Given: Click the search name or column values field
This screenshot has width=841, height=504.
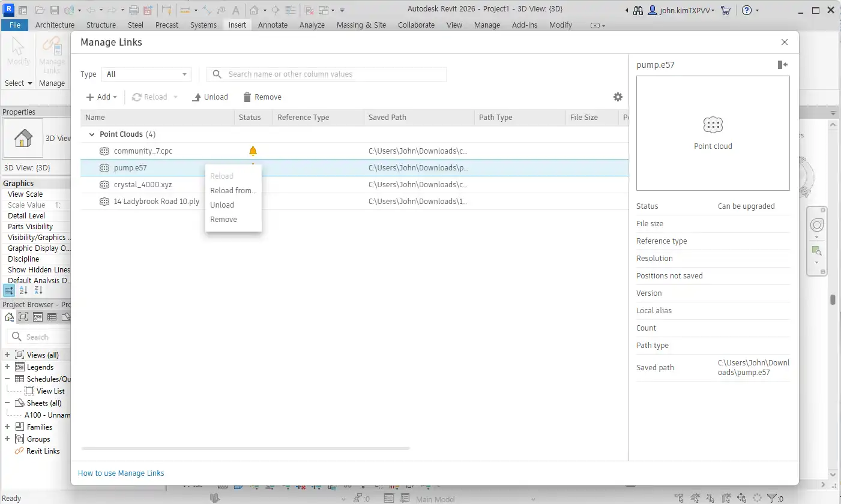Looking at the screenshot, I should 327,74.
